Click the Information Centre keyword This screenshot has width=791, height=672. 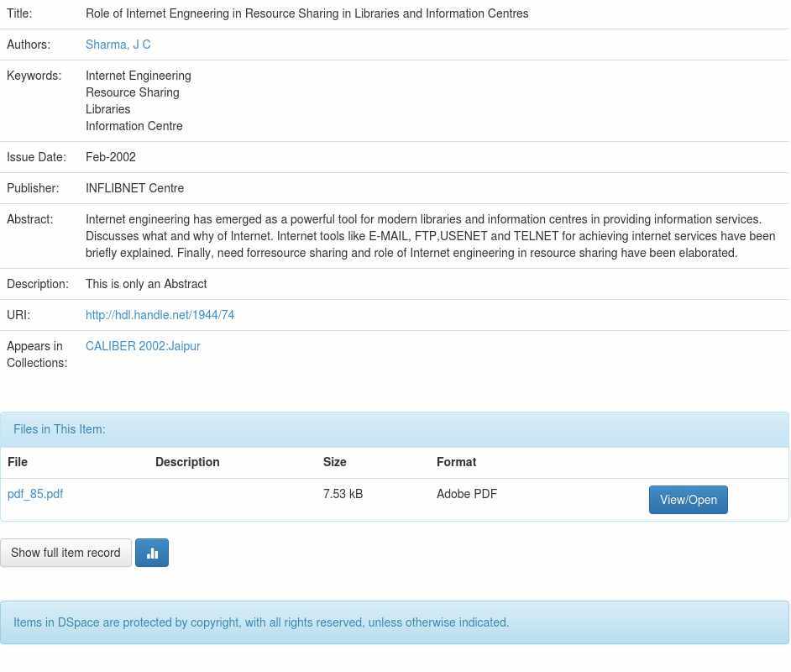pos(134,126)
